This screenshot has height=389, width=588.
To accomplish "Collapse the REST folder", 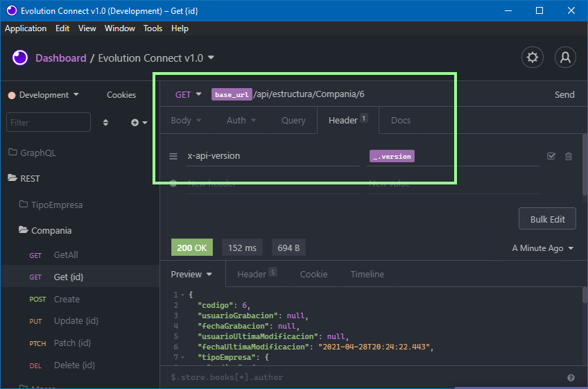I will click(24, 179).
